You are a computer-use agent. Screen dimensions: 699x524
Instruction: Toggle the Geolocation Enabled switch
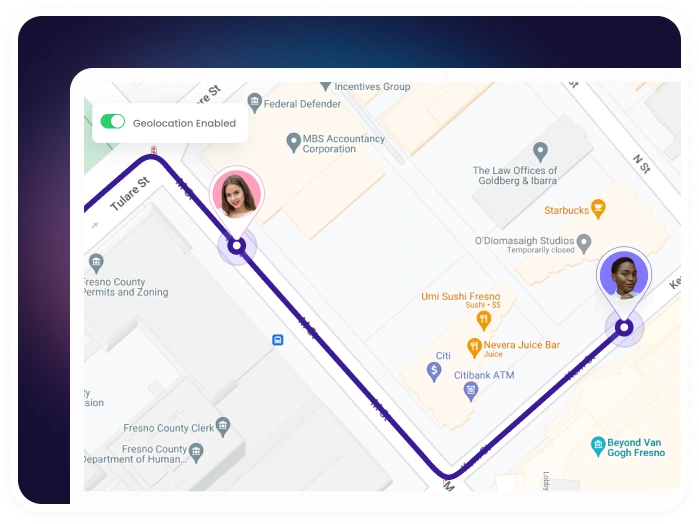tap(112, 121)
